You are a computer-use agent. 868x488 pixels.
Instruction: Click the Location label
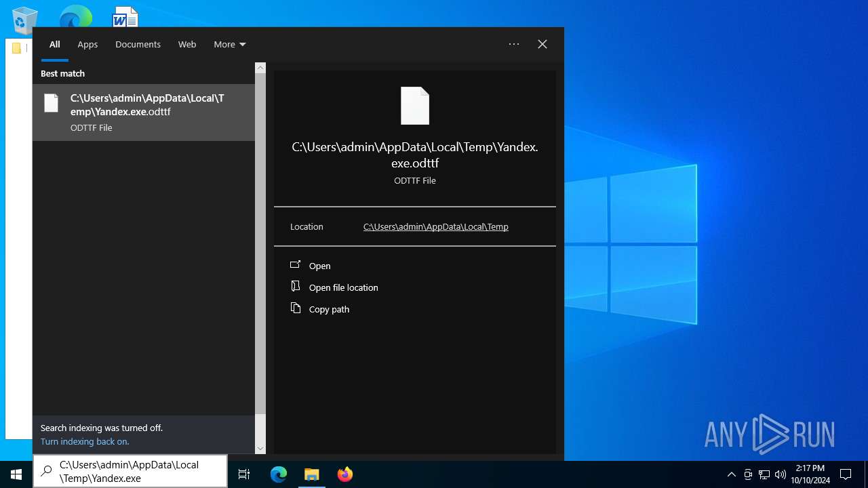(x=307, y=227)
